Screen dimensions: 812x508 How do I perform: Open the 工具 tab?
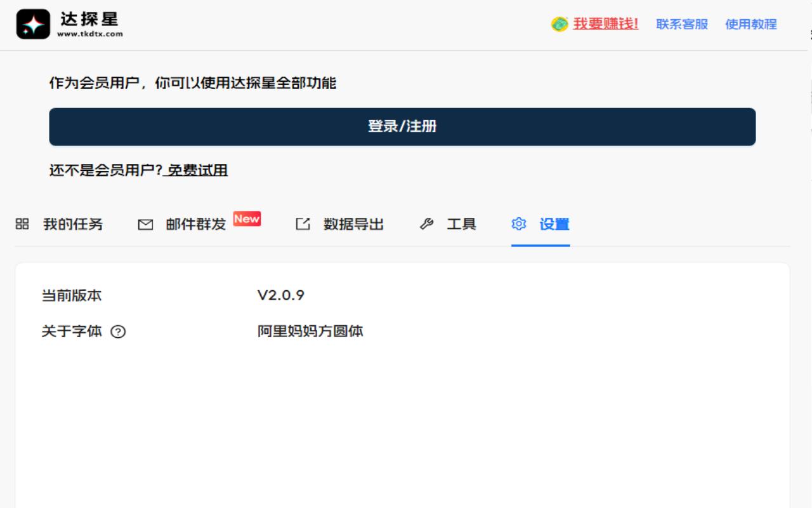462,224
